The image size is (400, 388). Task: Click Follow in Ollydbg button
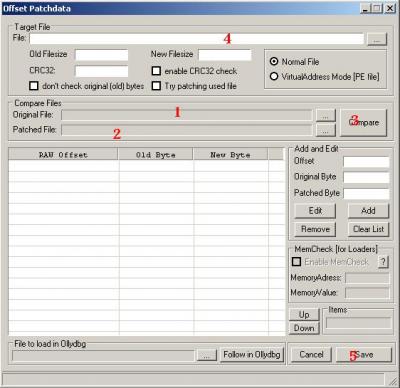point(252,355)
